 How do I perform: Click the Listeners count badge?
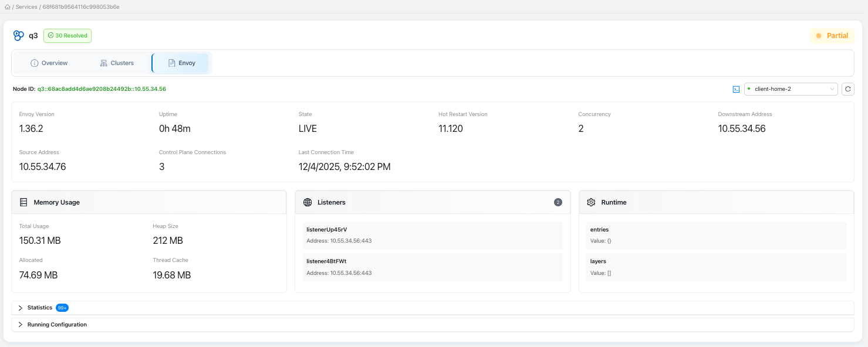click(558, 202)
